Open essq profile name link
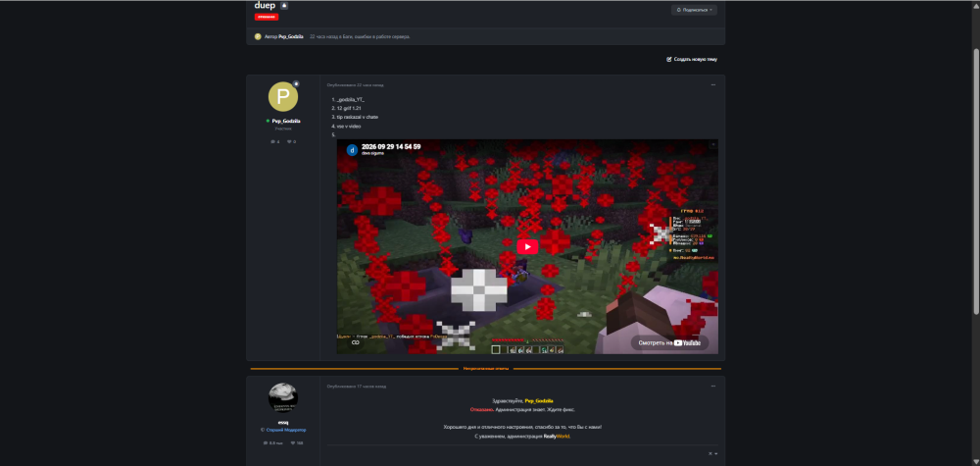 click(x=283, y=422)
